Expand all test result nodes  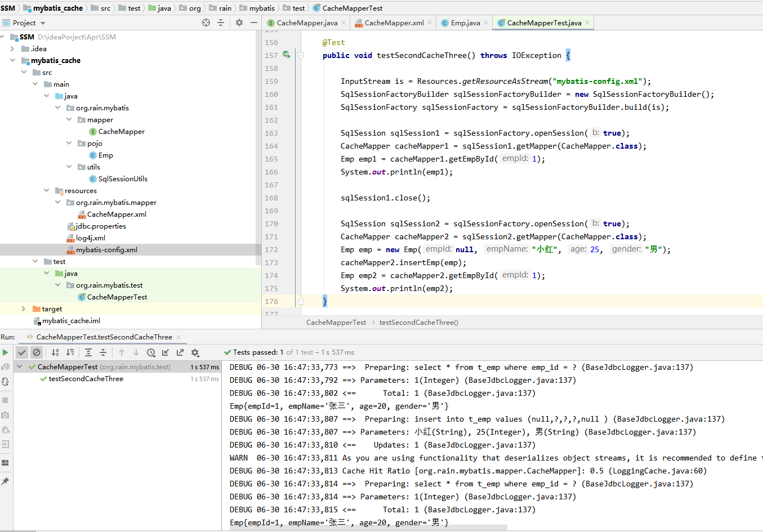88,352
